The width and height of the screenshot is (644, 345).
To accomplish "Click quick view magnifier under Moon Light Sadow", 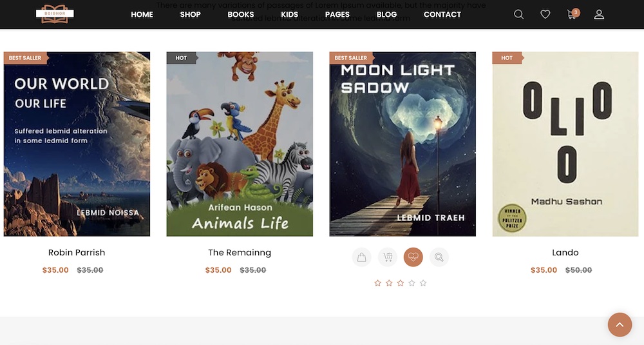I will 439,257.
